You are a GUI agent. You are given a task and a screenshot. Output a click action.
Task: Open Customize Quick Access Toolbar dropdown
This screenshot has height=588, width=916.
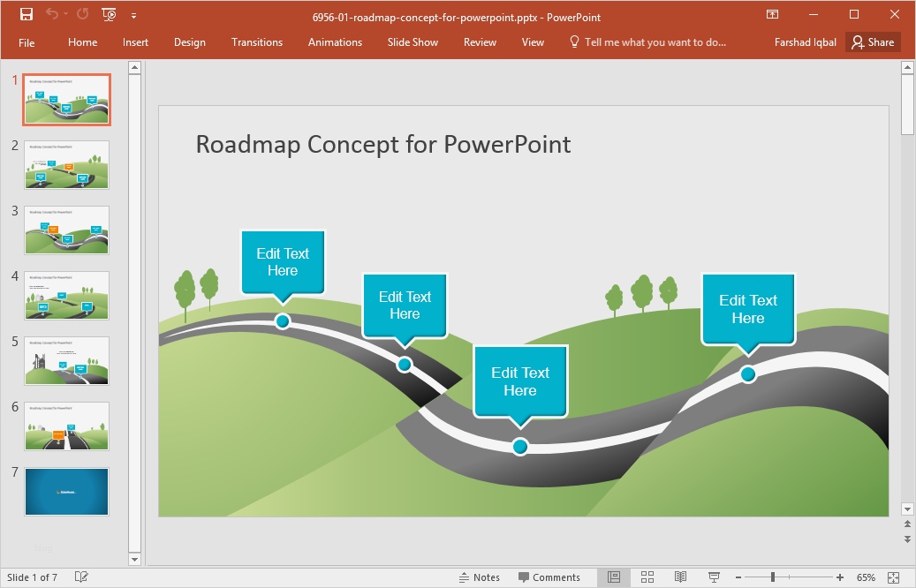click(x=133, y=14)
